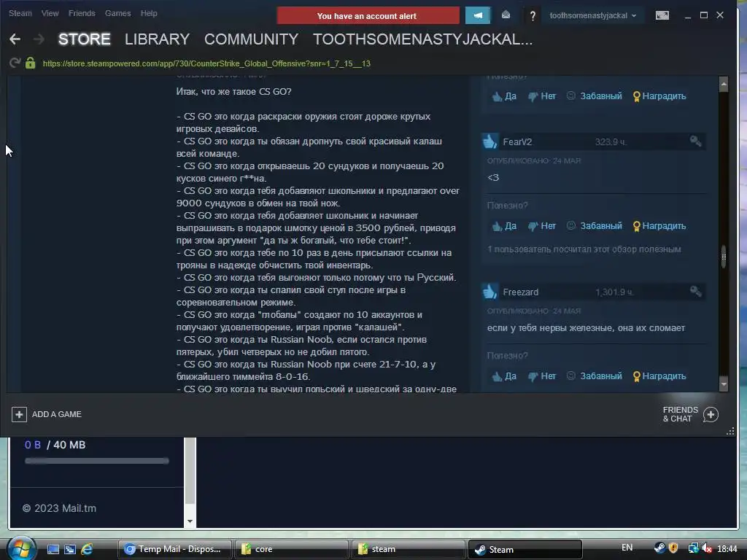Click the reviews scrollbar up arrow
This screenshot has height=560, width=747.
point(724,84)
